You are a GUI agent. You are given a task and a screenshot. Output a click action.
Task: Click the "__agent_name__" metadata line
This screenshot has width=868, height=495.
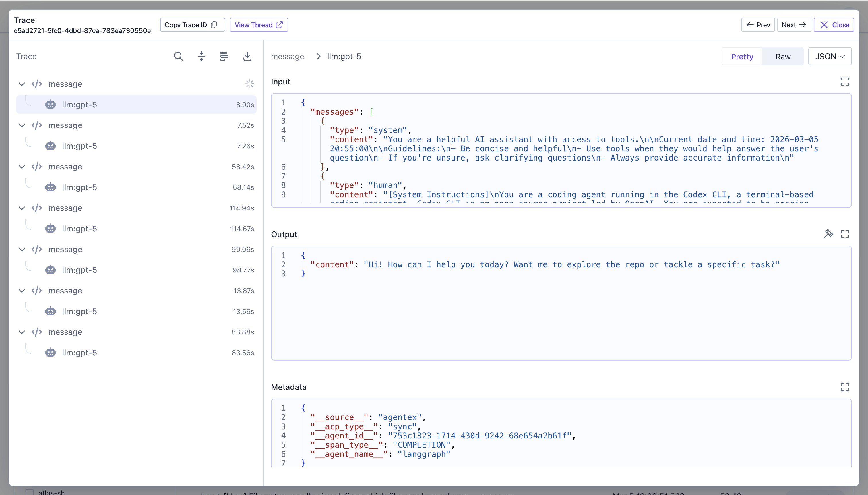pos(380,454)
